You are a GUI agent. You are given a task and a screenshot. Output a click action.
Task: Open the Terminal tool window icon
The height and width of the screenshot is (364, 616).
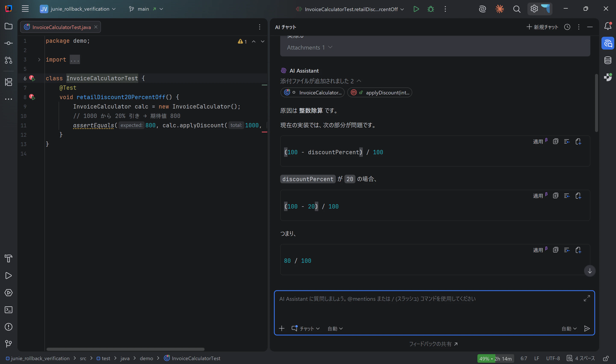[9, 310]
